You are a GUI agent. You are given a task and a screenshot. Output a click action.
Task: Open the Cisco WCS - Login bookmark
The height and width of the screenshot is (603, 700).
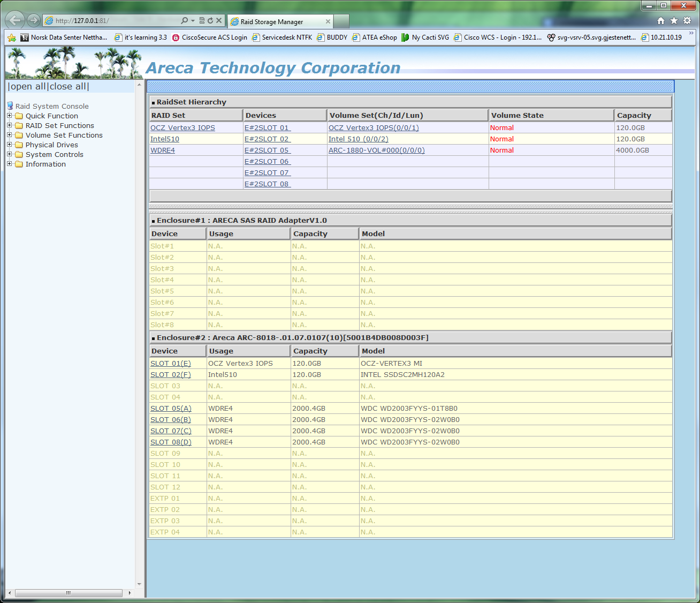(x=498, y=37)
